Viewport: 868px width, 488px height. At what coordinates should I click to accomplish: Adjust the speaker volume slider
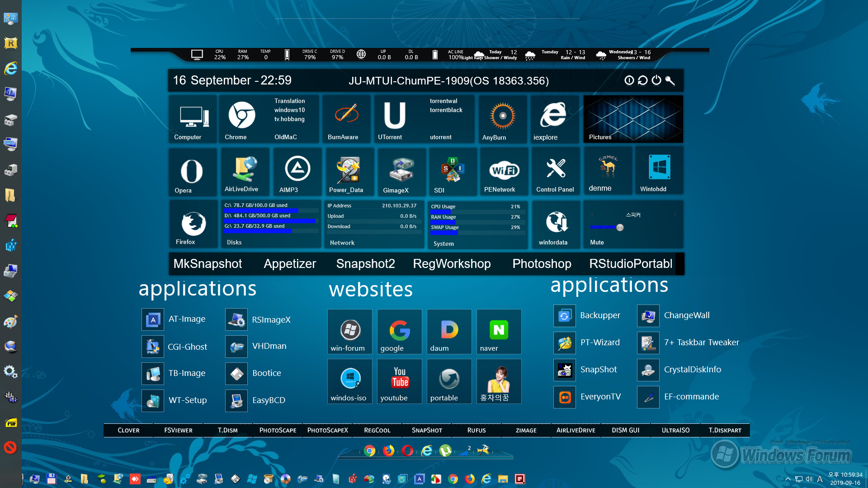click(620, 227)
